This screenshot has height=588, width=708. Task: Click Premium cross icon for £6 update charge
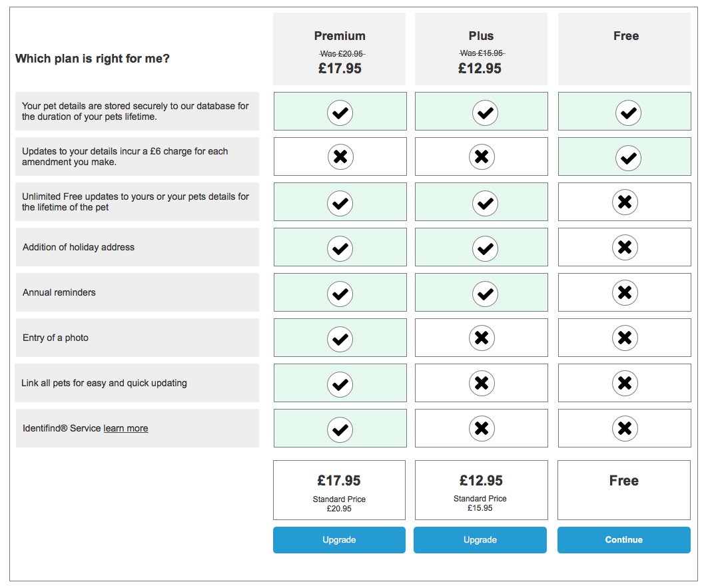pyautogui.click(x=340, y=156)
